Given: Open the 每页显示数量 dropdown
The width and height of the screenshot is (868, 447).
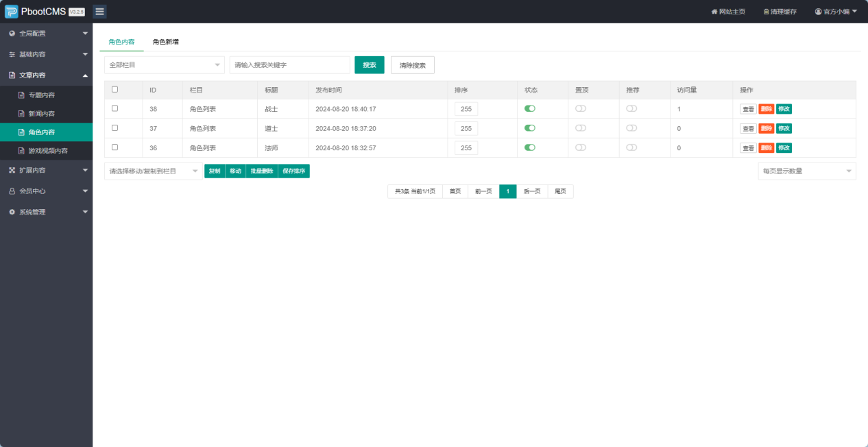Looking at the screenshot, I should (807, 171).
